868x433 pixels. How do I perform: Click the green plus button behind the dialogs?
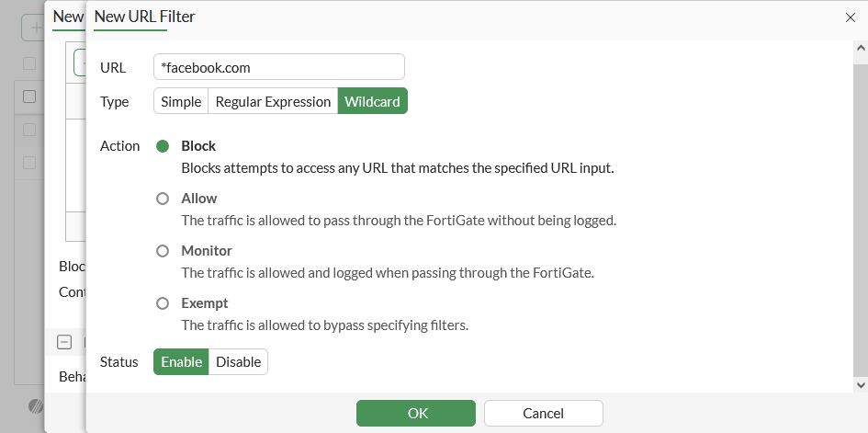click(x=35, y=28)
